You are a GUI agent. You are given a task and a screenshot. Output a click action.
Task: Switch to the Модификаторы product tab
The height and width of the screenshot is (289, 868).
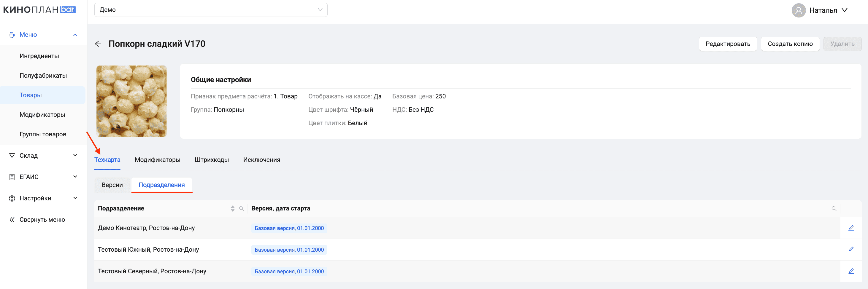coord(157,160)
